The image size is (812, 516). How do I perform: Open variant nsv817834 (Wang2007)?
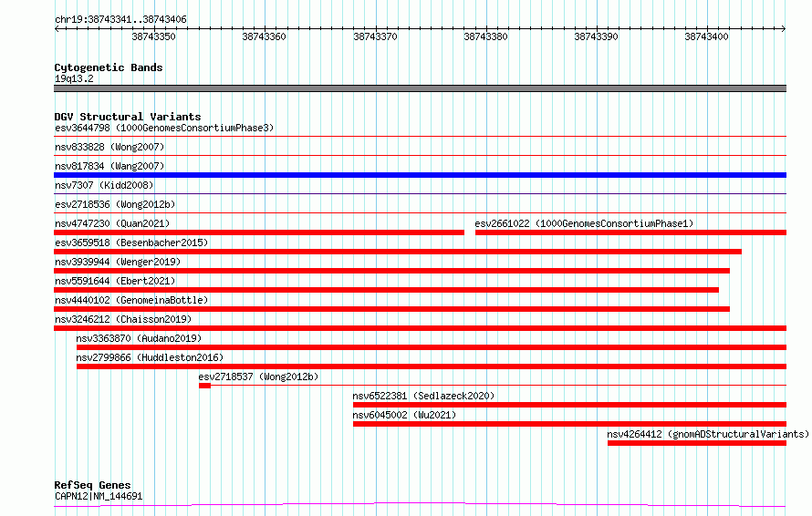[109, 166]
